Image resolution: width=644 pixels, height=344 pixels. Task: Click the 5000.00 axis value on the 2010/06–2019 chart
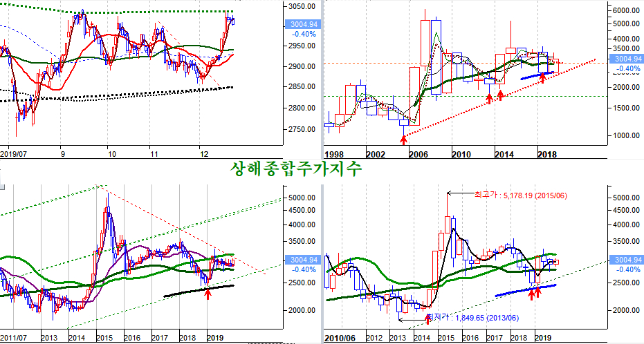tap(626, 198)
